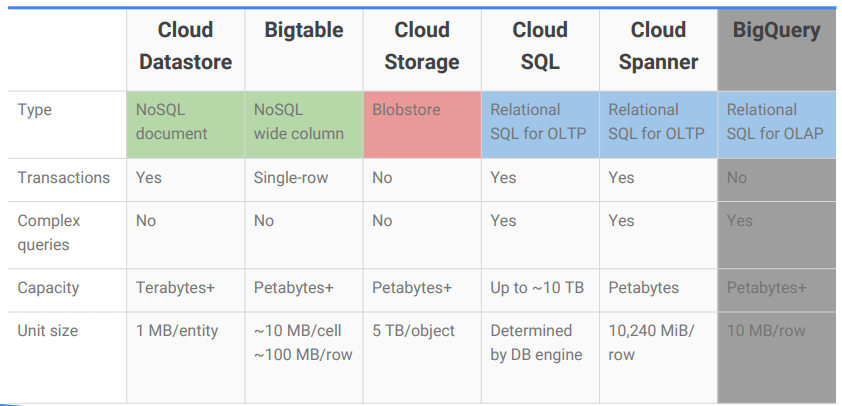
Task: Select the Bigtable column header
Action: pyautogui.click(x=303, y=31)
